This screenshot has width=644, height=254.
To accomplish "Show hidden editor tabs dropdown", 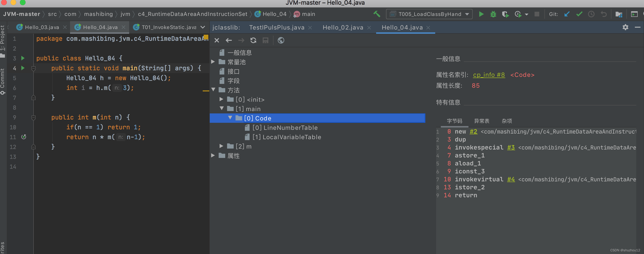I will (203, 27).
